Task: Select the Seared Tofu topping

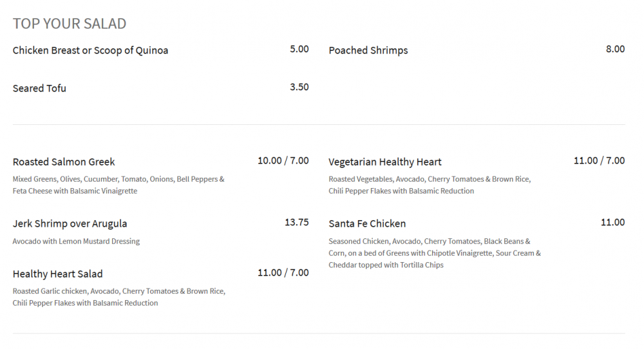Action: pyautogui.click(x=39, y=88)
